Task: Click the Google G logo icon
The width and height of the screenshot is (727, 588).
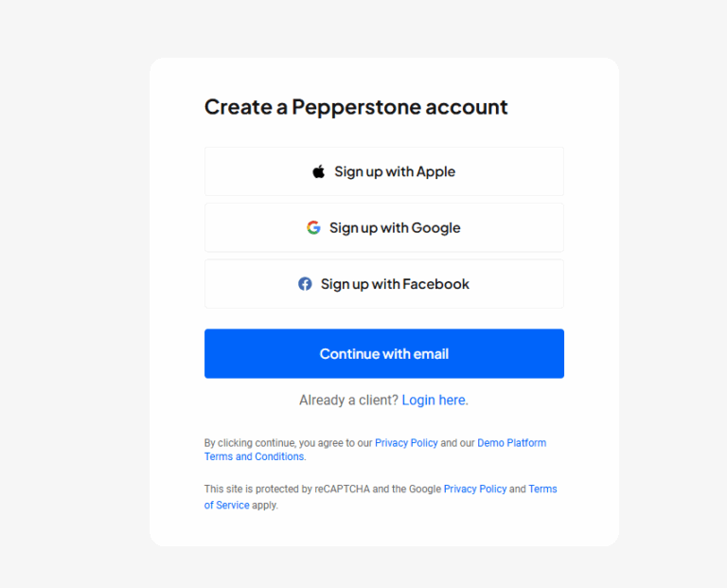Action: [313, 227]
